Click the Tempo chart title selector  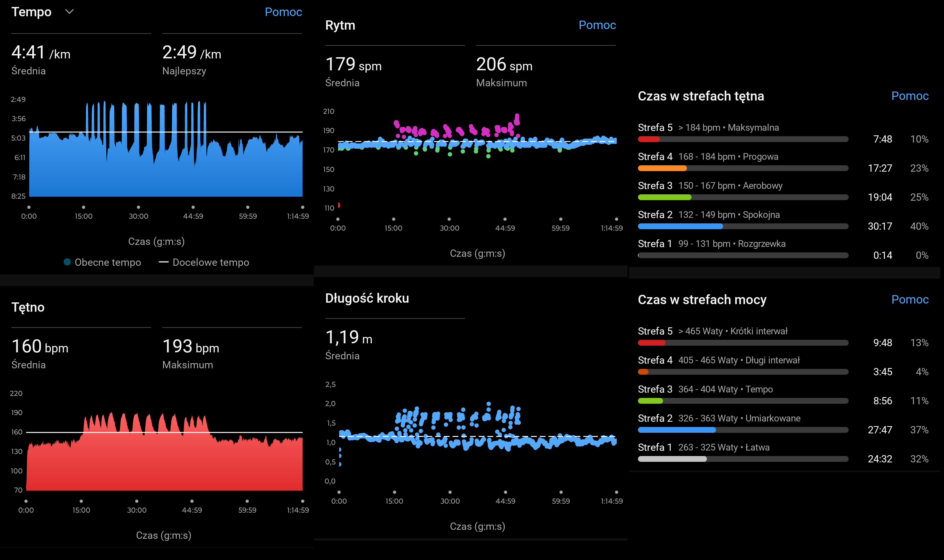click(x=32, y=12)
